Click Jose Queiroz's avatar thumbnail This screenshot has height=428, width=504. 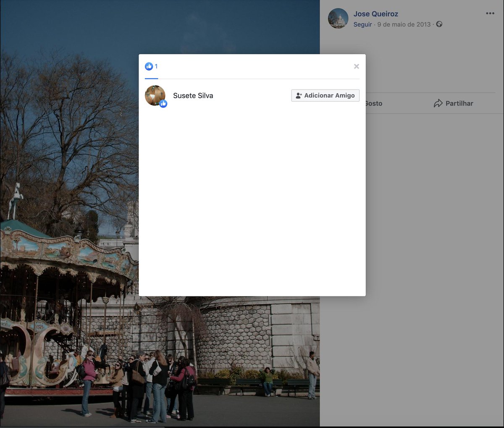pos(338,18)
